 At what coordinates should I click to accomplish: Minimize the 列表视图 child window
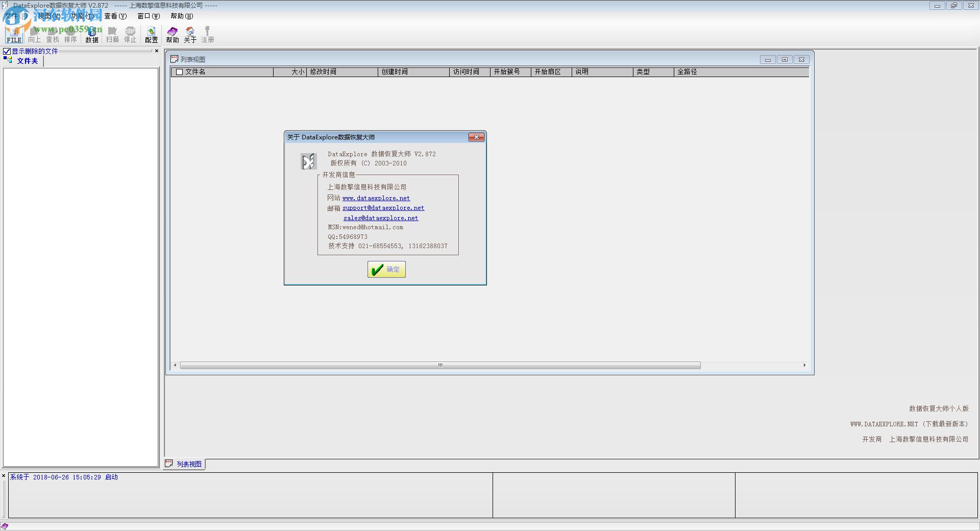768,60
